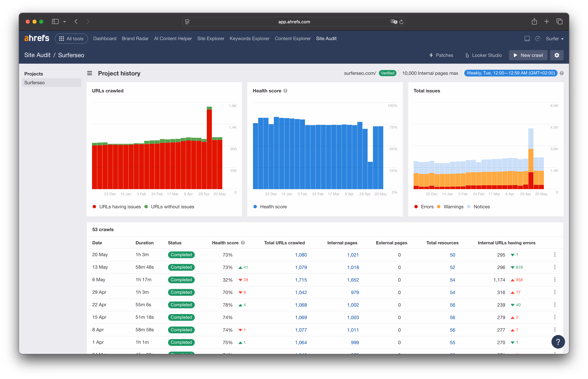Screen dimensions: 588x379
Task: Click schedule help icon next to Weekly badge
Action: coord(561,73)
